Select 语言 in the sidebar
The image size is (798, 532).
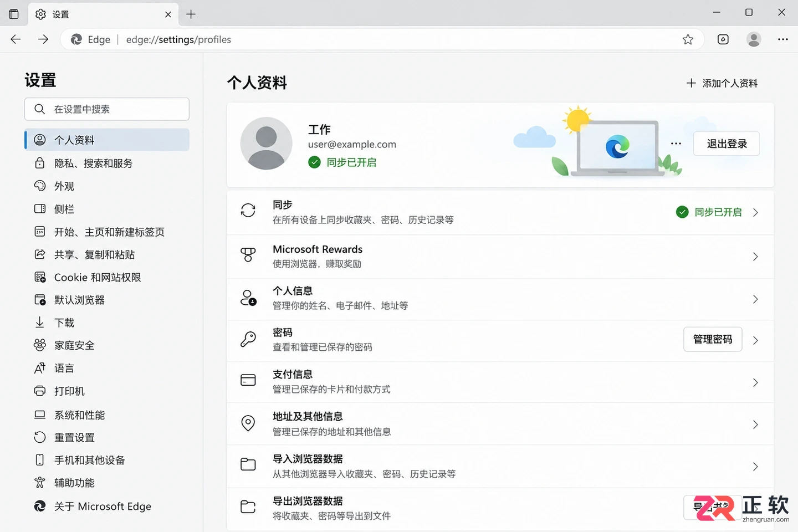[107, 368]
